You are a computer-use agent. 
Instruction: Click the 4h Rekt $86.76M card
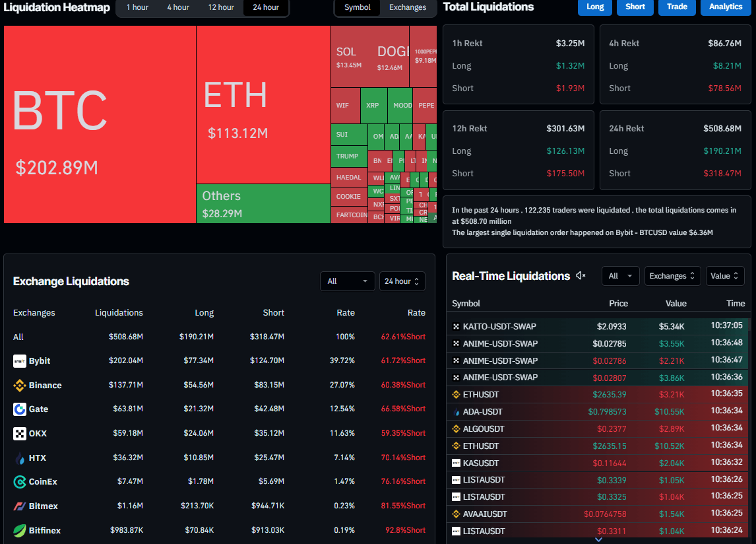(x=675, y=65)
